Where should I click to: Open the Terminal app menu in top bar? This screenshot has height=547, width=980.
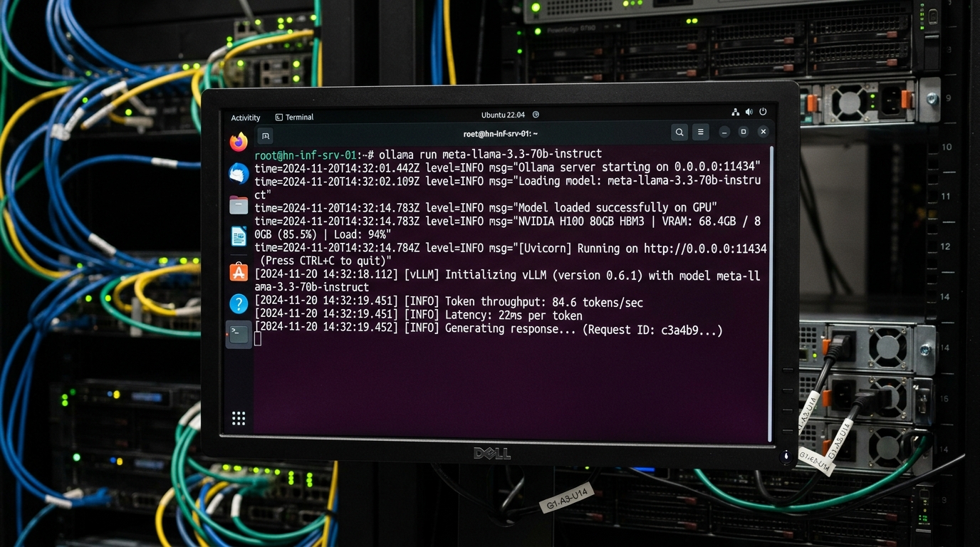tap(294, 118)
